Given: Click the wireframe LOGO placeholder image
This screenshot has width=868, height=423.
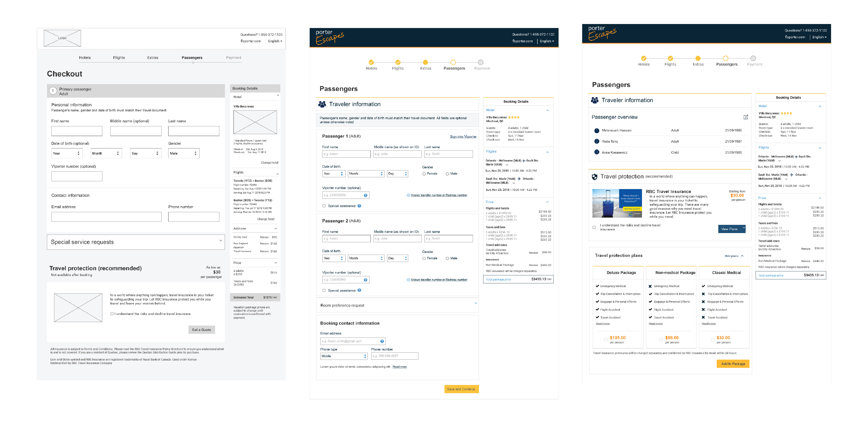Looking at the screenshot, I should pyautogui.click(x=62, y=38).
